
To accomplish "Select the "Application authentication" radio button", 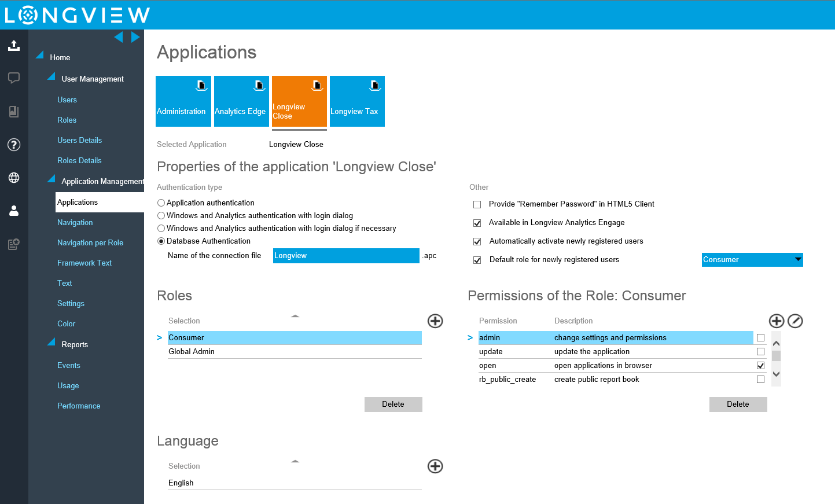I will pyautogui.click(x=161, y=203).
